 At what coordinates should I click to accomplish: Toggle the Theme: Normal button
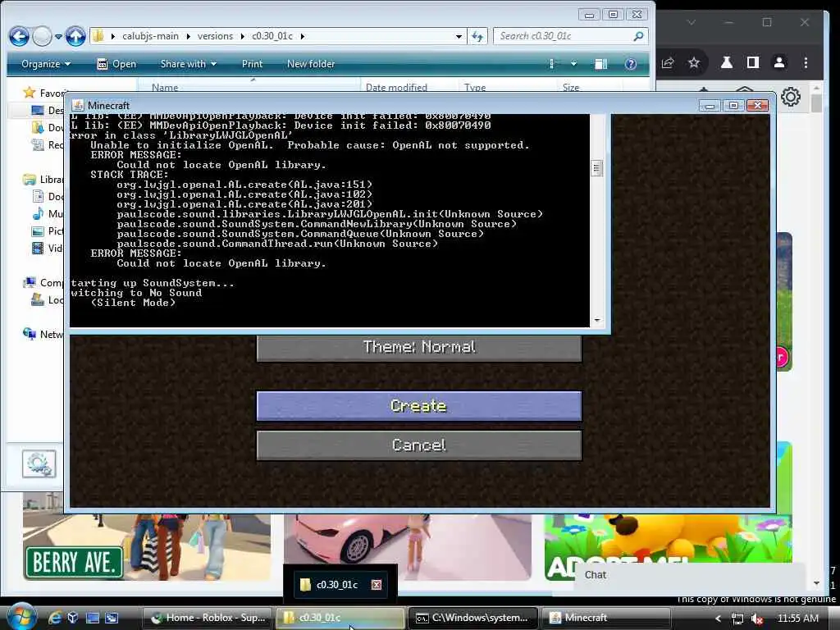pyautogui.click(x=419, y=347)
